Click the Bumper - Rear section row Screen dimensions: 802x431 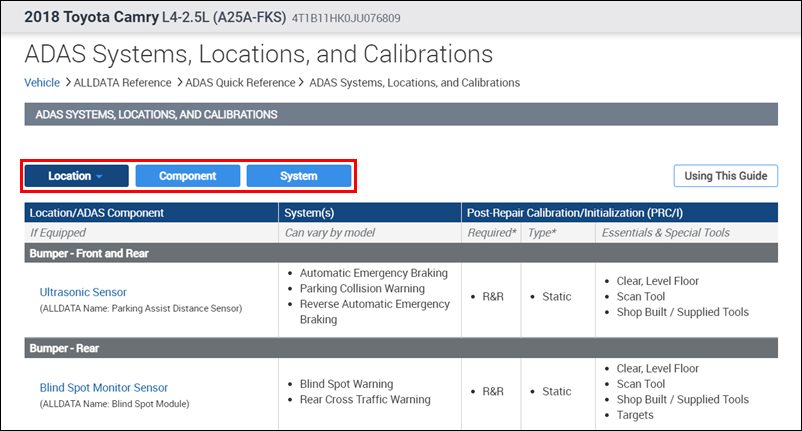[401, 348]
